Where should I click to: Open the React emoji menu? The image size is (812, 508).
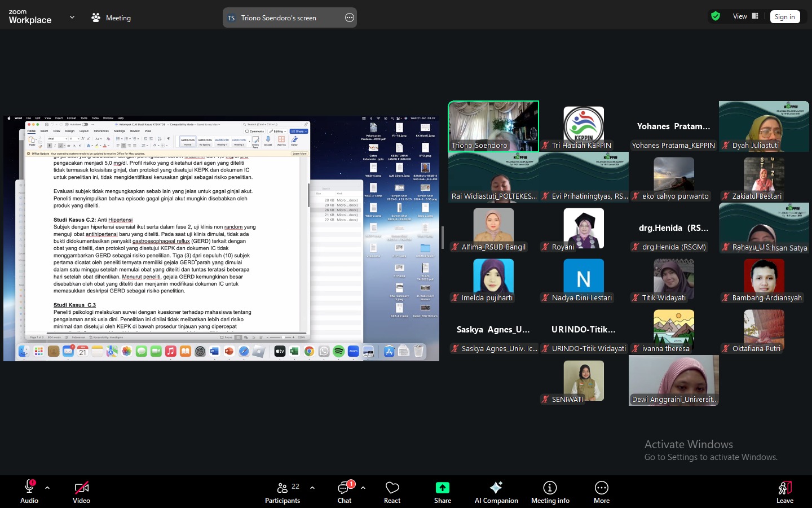(392, 492)
